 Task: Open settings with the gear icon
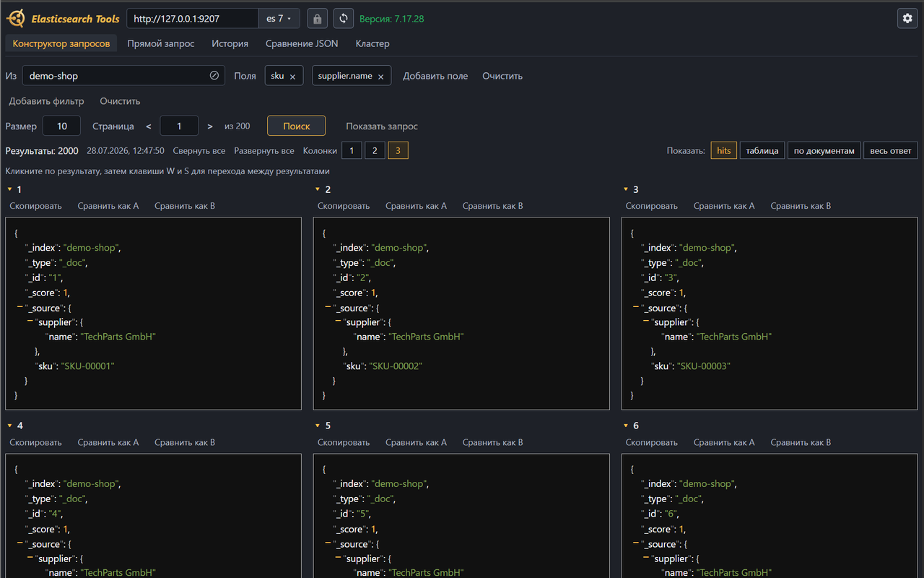coord(907,19)
